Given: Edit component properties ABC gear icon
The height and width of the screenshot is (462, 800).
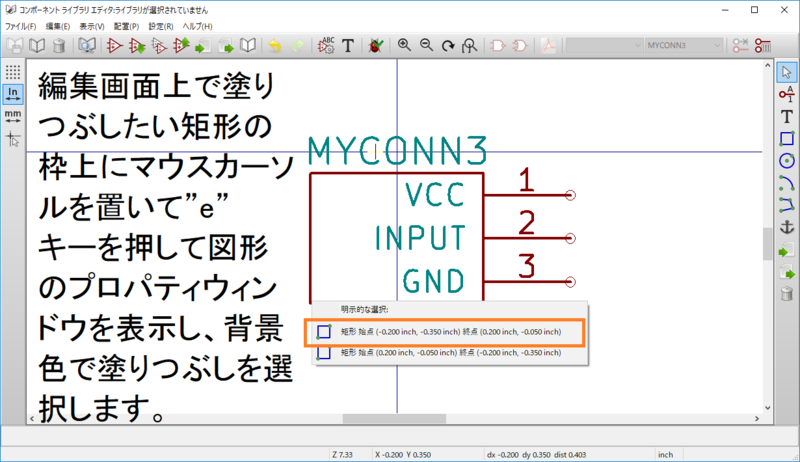Looking at the screenshot, I should coord(326,46).
